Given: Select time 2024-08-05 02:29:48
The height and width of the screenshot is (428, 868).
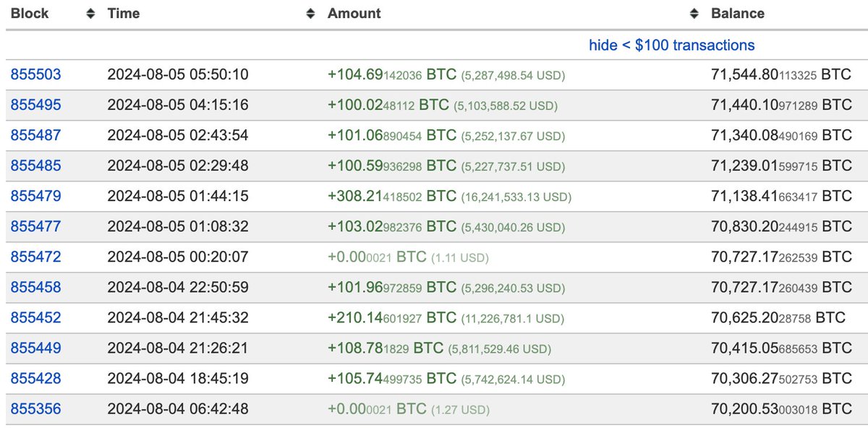Looking at the screenshot, I should [x=178, y=166].
